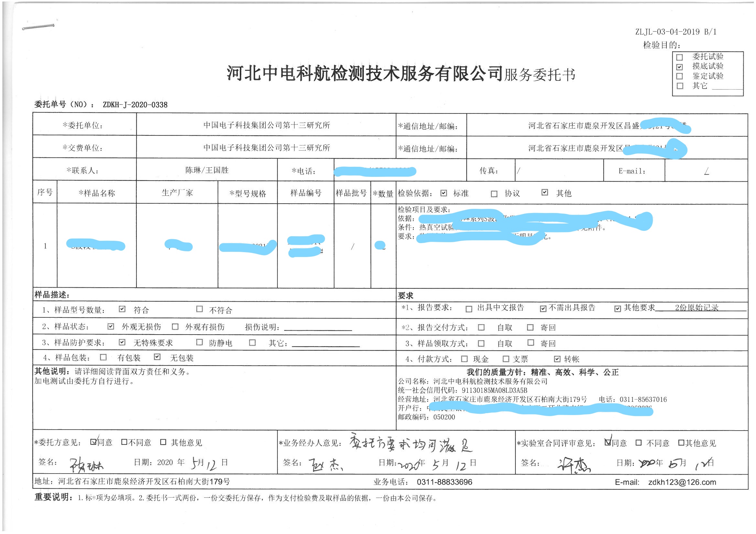Click the 2份原始记录 entry
This screenshot has height=534, width=756.
(x=697, y=307)
